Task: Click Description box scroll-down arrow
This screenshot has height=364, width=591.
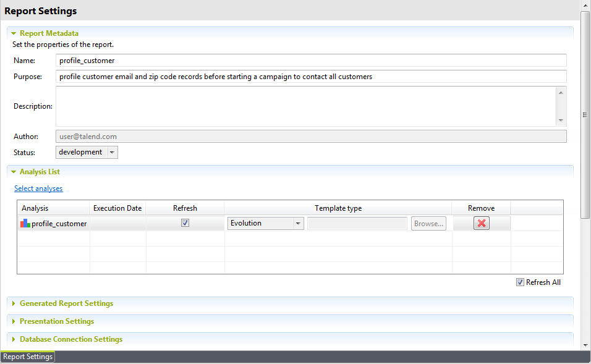Action: tap(561, 121)
